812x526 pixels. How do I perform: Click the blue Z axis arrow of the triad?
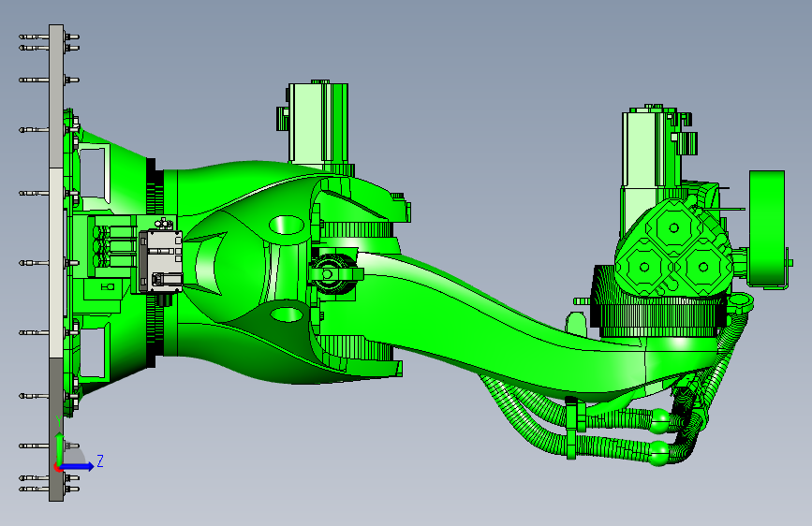coord(78,466)
